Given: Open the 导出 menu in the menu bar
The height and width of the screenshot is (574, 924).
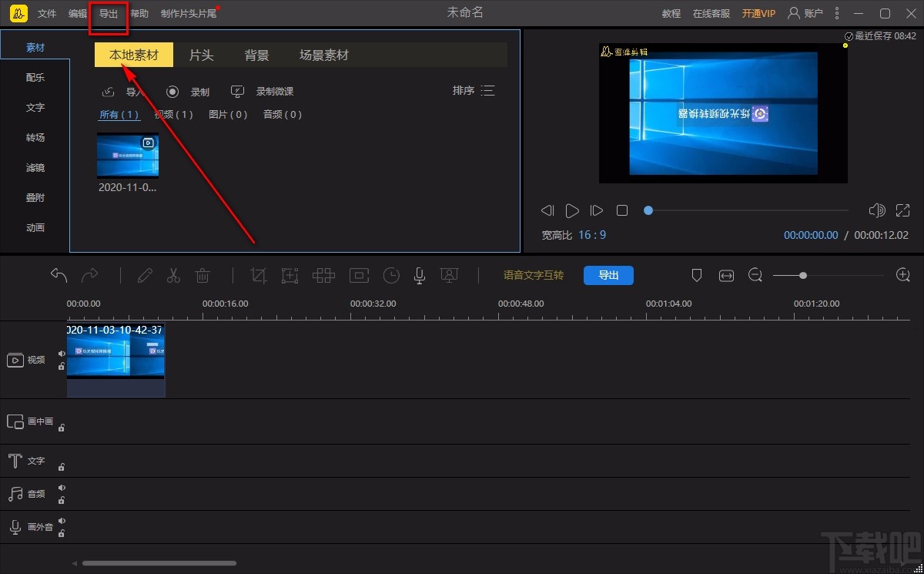Looking at the screenshot, I should click(x=109, y=14).
